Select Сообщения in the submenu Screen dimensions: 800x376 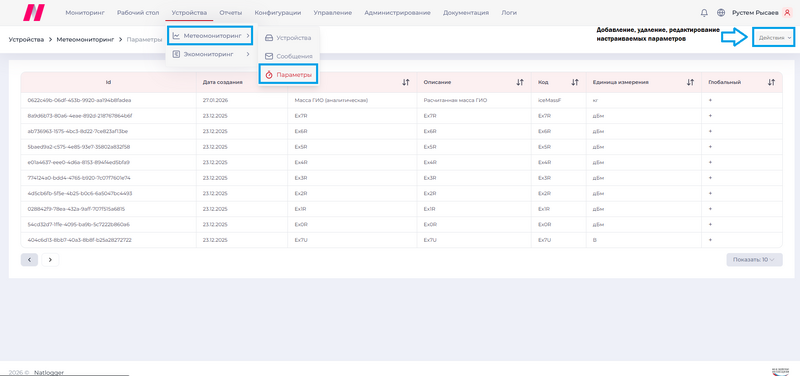288,56
